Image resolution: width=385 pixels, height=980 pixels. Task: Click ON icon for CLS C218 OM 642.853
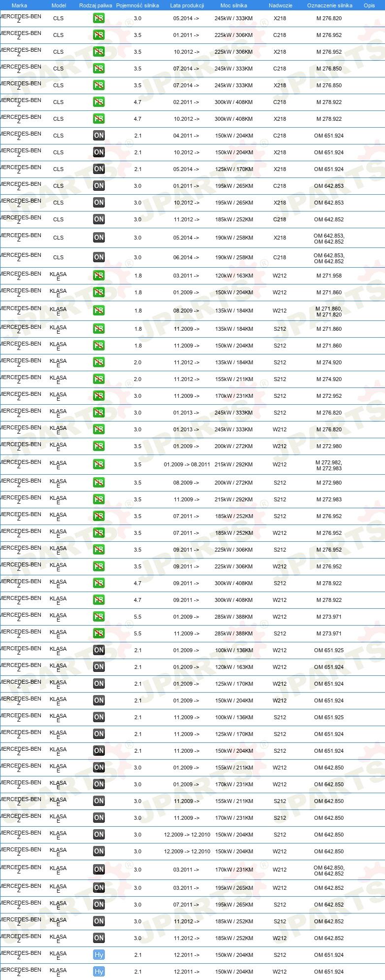[98, 186]
